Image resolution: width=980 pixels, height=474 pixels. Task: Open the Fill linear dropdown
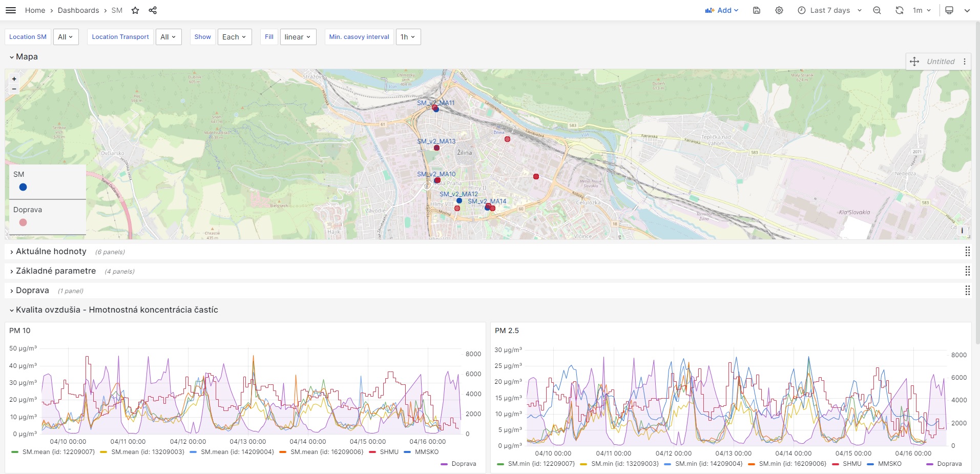[298, 37]
